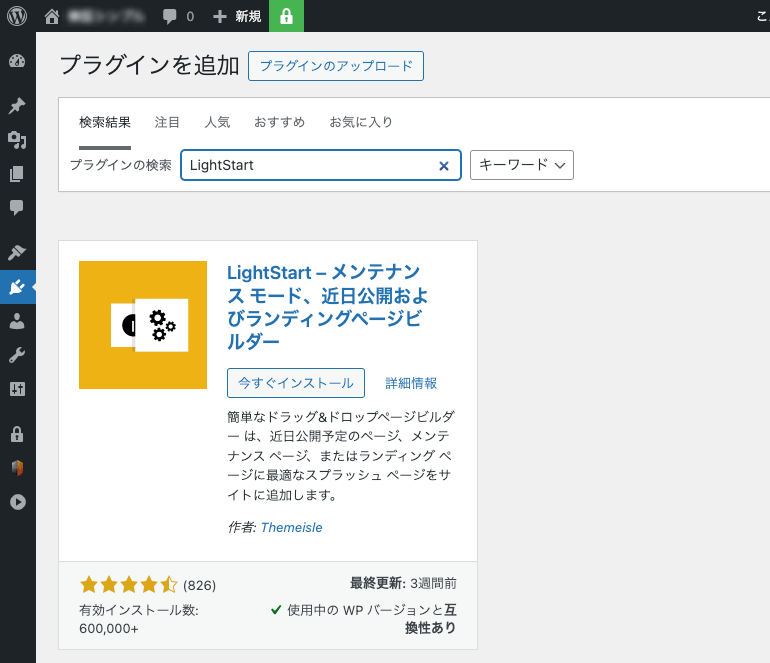Click the プラグインの検索 label
The height and width of the screenshot is (663, 770).
(121, 165)
